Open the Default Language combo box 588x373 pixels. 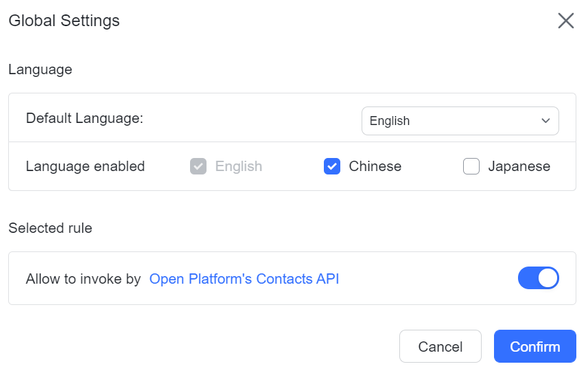pos(460,121)
